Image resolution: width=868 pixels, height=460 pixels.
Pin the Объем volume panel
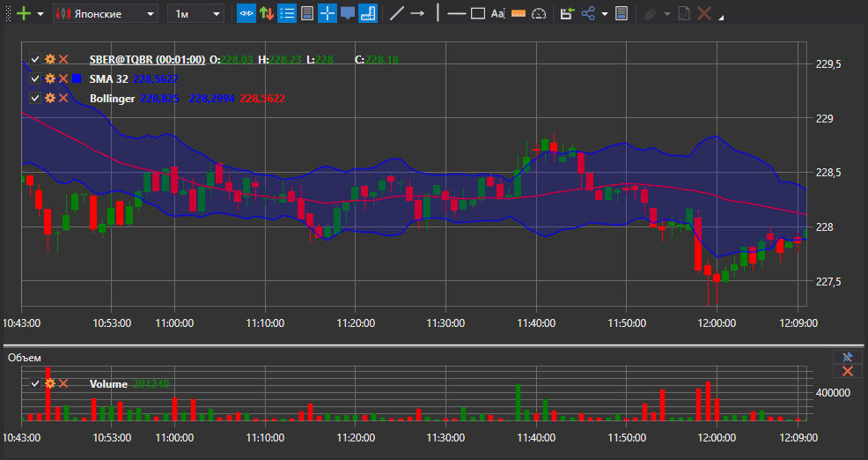847,357
